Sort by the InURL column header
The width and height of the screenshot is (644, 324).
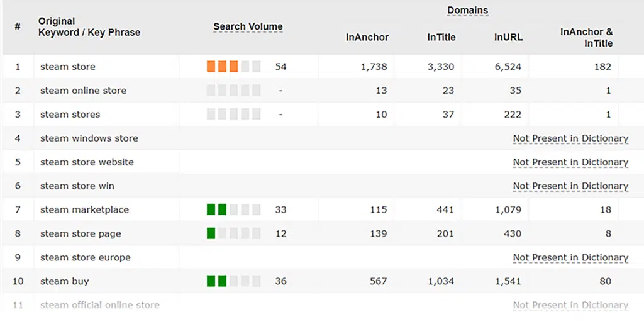point(508,37)
